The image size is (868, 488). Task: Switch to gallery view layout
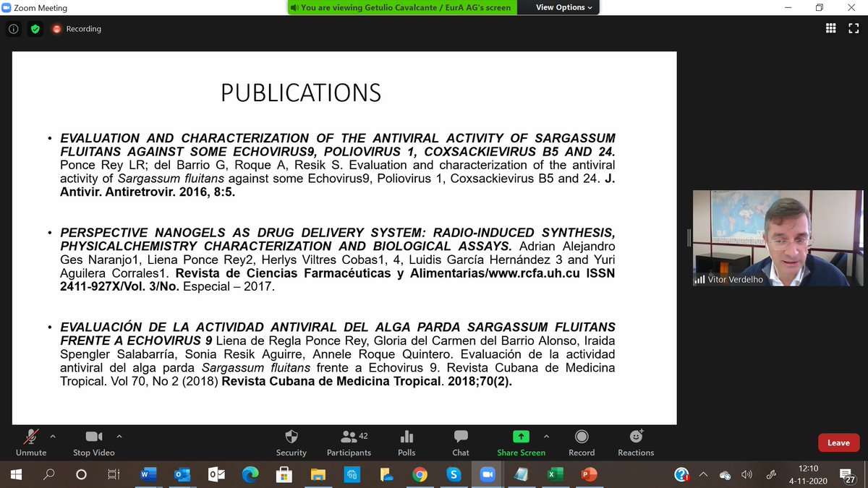[830, 28]
